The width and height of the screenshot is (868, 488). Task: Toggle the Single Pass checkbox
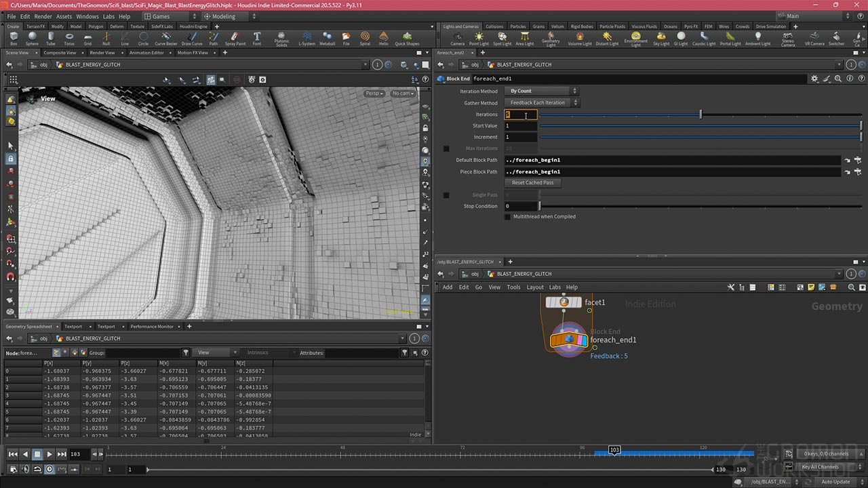point(446,195)
